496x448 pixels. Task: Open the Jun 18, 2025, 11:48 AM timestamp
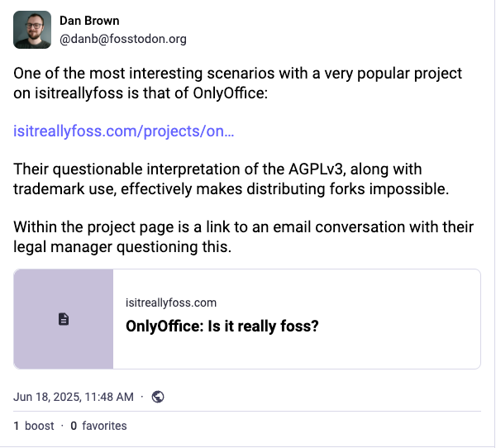[x=74, y=397]
